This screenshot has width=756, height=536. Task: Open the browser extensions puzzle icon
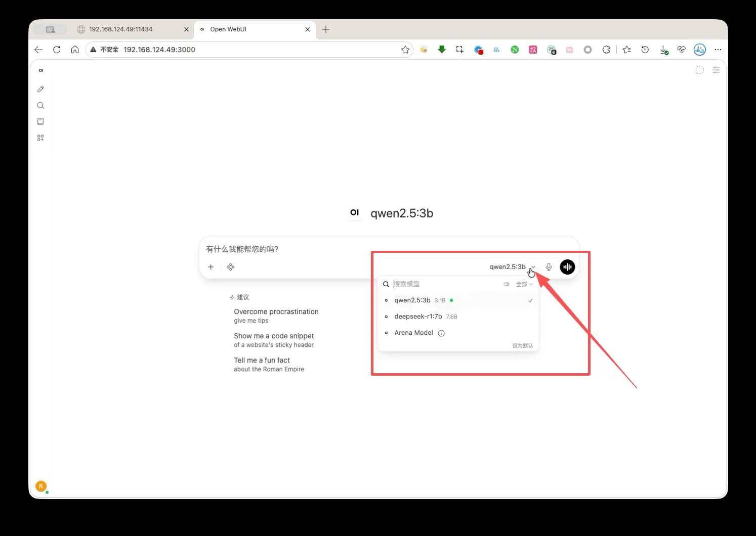(606, 50)
